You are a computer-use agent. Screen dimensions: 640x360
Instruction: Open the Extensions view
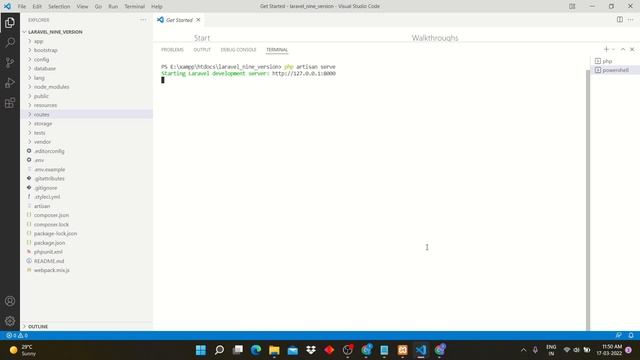(10, 102)
